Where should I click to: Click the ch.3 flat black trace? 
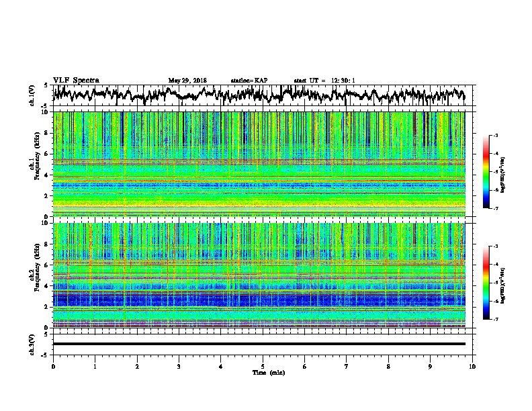click(259, 344)
